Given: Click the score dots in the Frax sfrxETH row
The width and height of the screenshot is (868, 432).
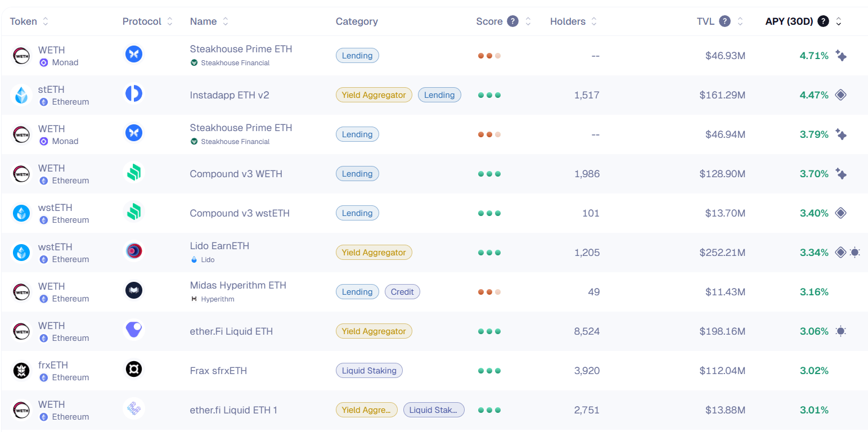Looking at the screenshot, I should click(x=489, y=371).
